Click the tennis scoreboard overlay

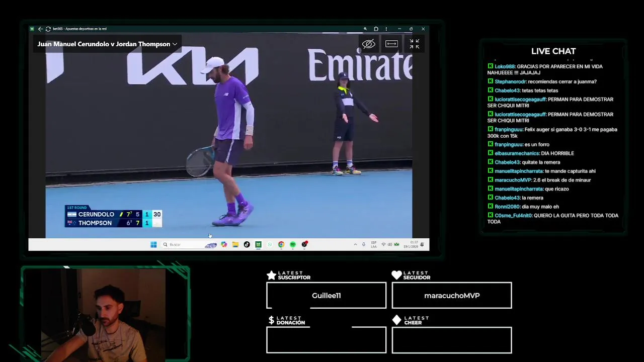[x=113, y=216]
